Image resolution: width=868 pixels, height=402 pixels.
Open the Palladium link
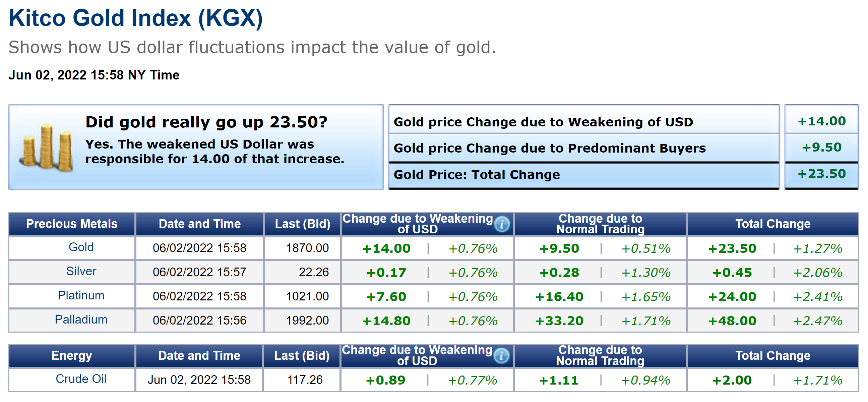coord(81,320)
